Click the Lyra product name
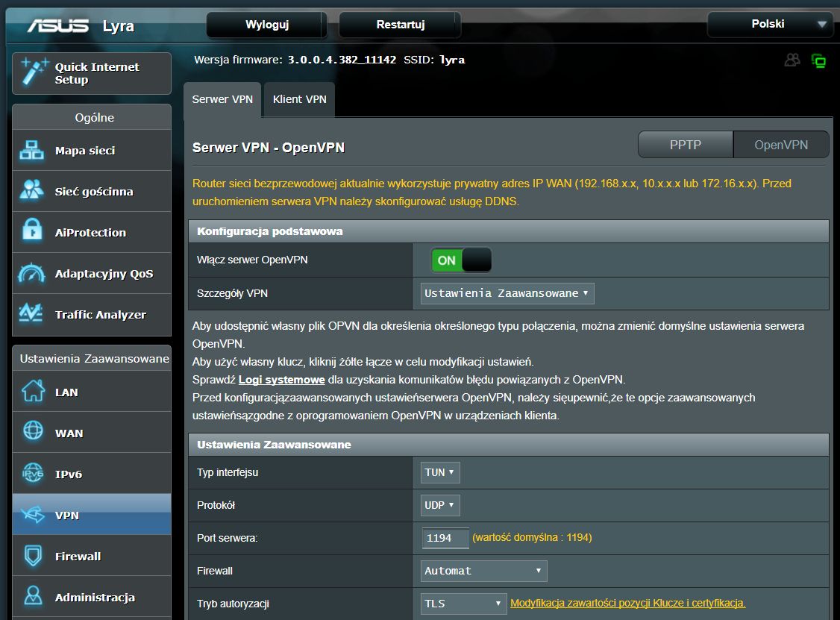The width and height of the screenshot is (840, 620). (x=119, y=26)
